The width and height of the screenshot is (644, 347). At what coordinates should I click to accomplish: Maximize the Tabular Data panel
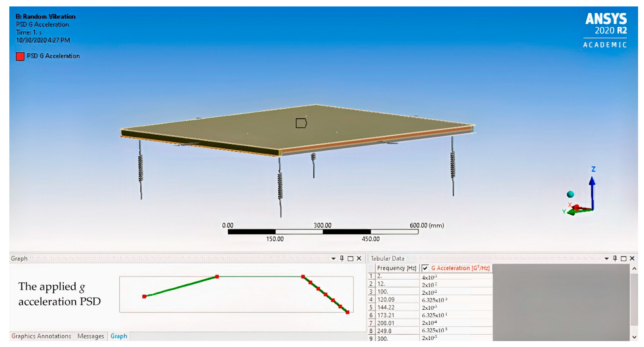click(624, 259)
